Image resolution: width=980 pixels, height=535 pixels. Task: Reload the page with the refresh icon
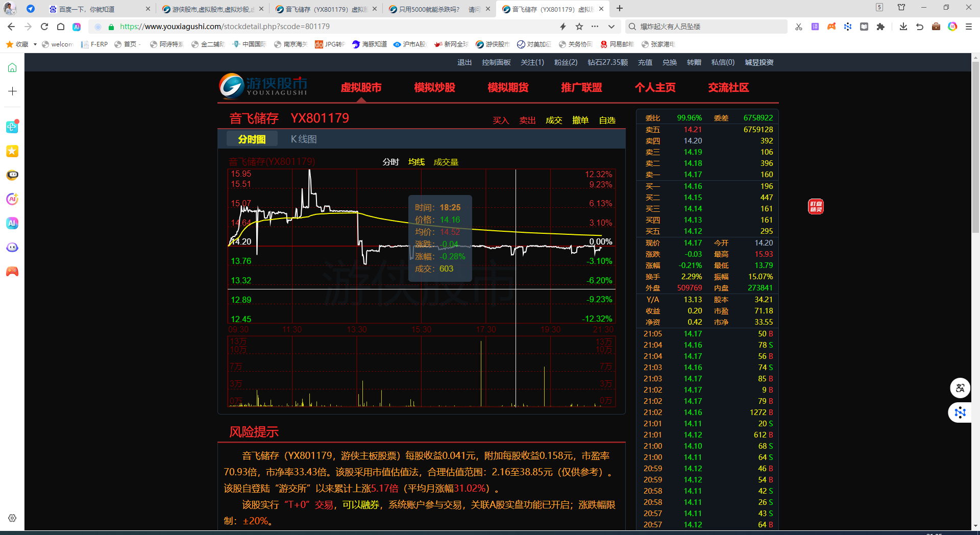[x=44, y=27]
